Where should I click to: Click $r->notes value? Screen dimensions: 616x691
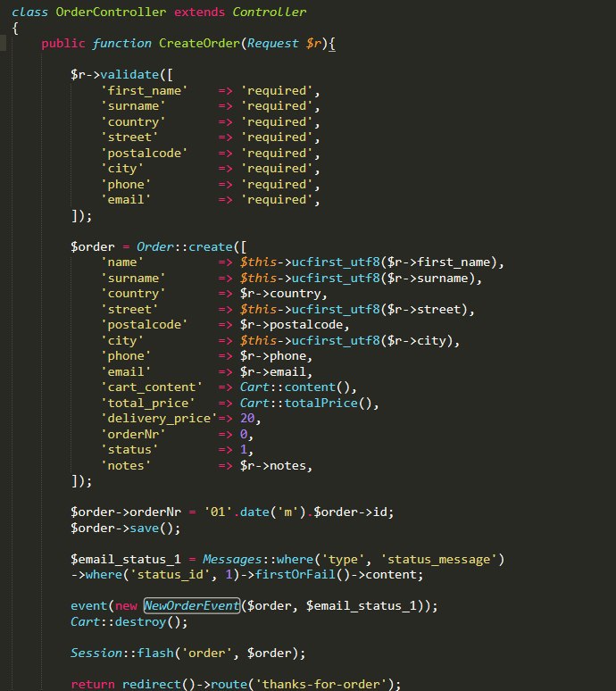coord(273,466)
